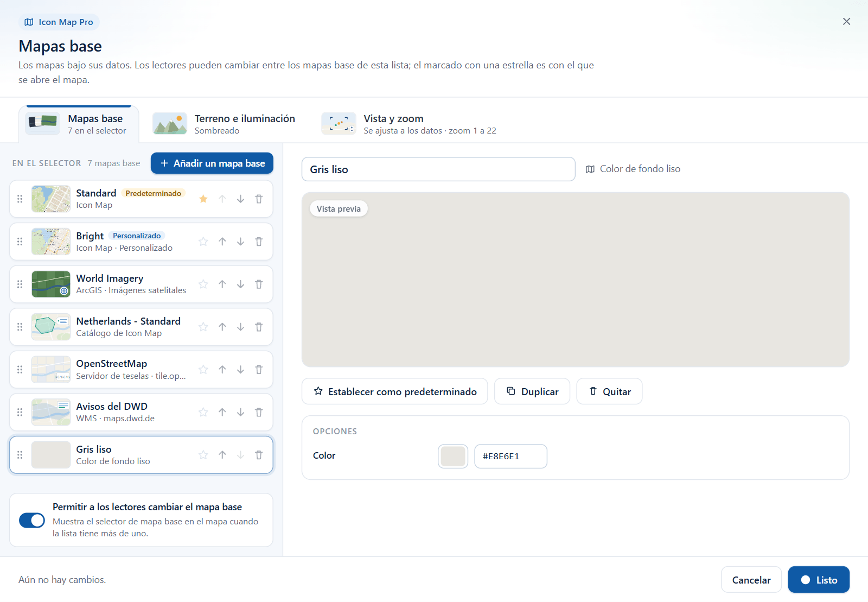The image size is (868, 602).
Task: Click Establecer como predeterminado
Action: click(x=395, y=391)
